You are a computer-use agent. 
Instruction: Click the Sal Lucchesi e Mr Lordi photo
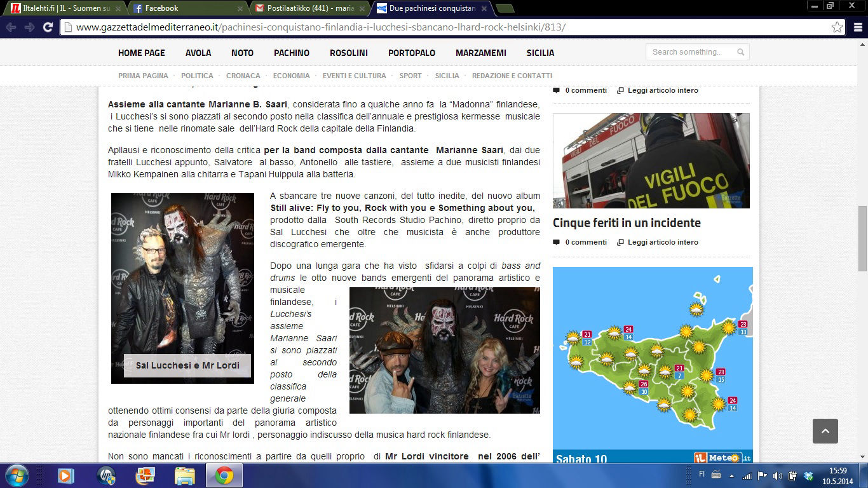coord(182,288)
